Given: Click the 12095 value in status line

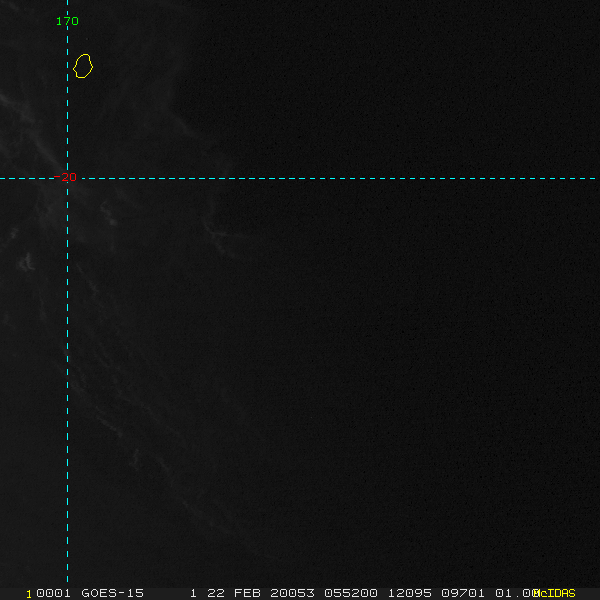Looking at the screenshot, I should point(410,593).
